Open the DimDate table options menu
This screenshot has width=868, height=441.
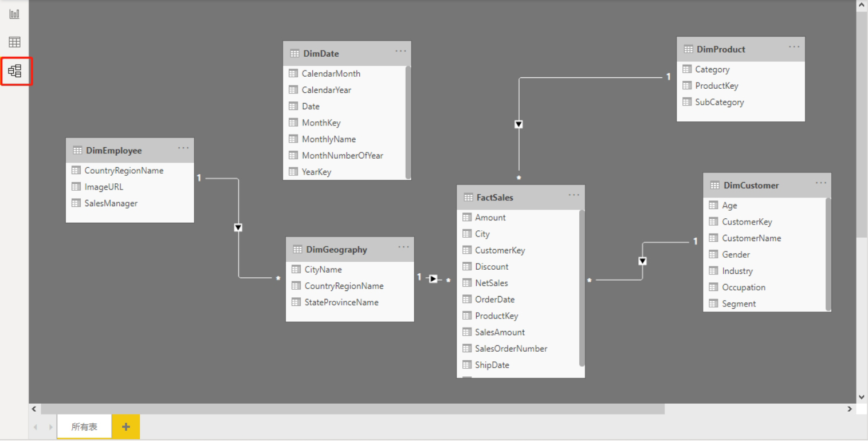point(400,51)
